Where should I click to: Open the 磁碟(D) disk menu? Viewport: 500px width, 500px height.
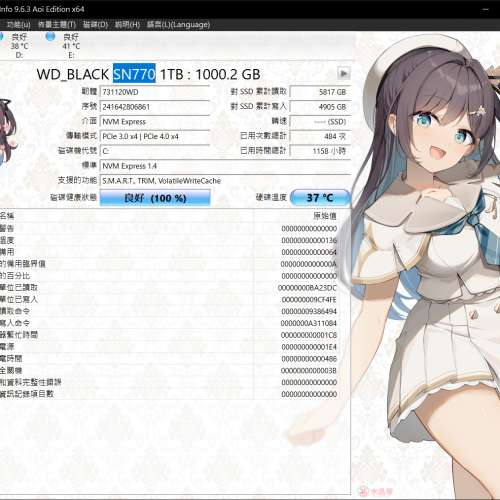pyautogui.click(x=95, y=25)
